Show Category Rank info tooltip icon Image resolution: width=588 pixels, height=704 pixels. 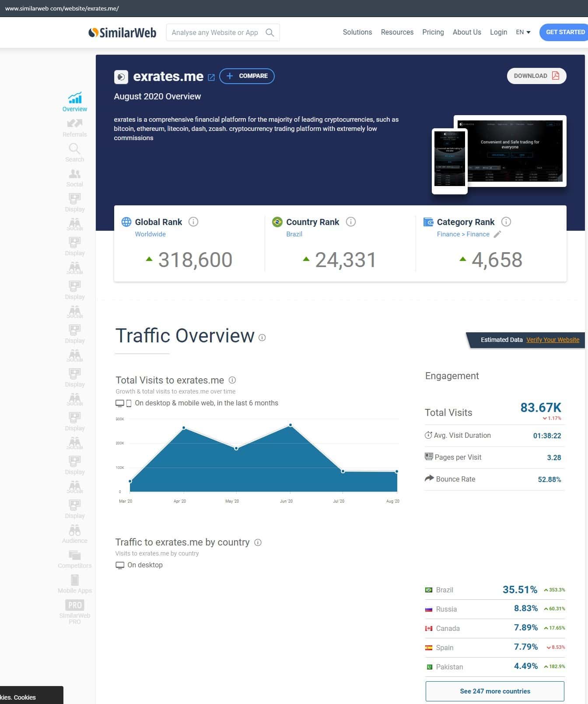[x=506, y=222]
